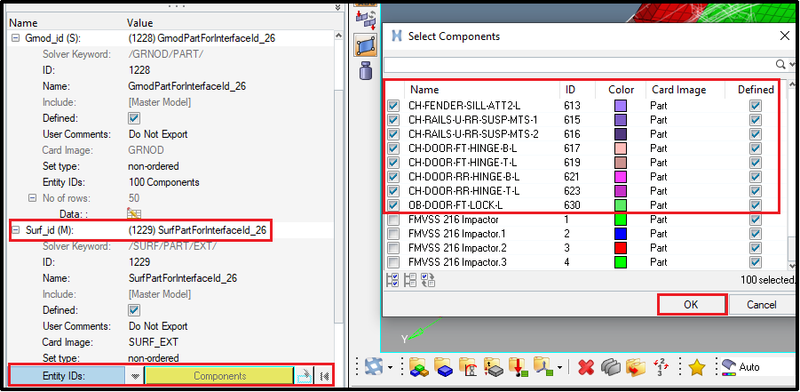The image size is (800, 392).
Task: Collapse the Surf_id (M) section
Action: click(15, 230)
